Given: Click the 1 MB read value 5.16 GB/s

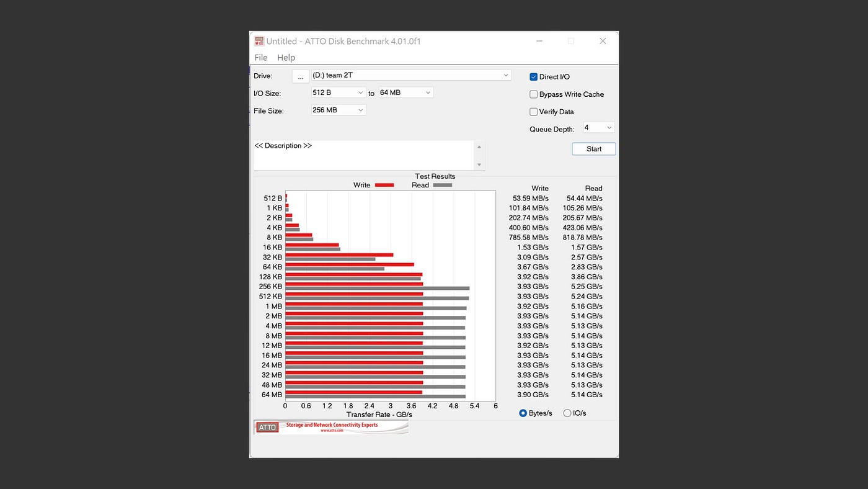Looking at the screenshot, I should [587, 307].
